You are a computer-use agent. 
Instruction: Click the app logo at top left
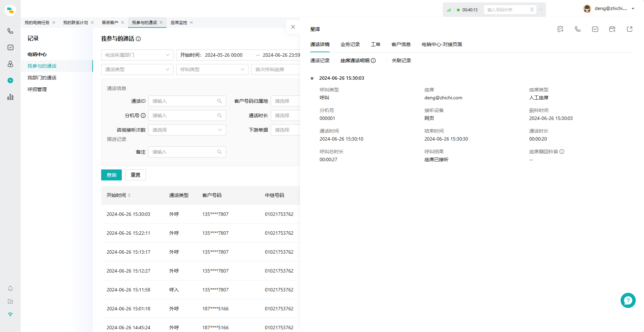(10, 10)
